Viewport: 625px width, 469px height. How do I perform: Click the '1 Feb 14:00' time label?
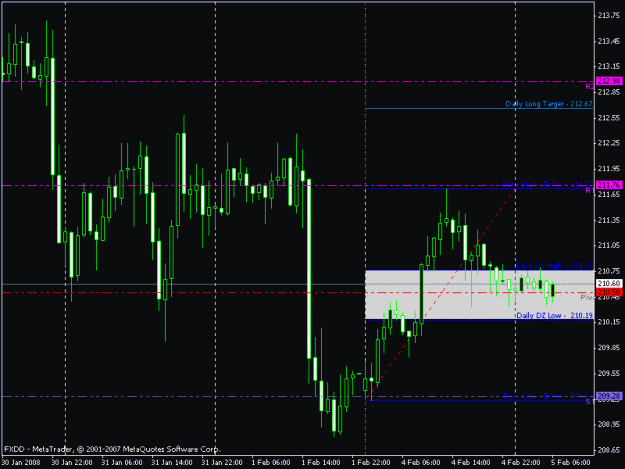321,462
